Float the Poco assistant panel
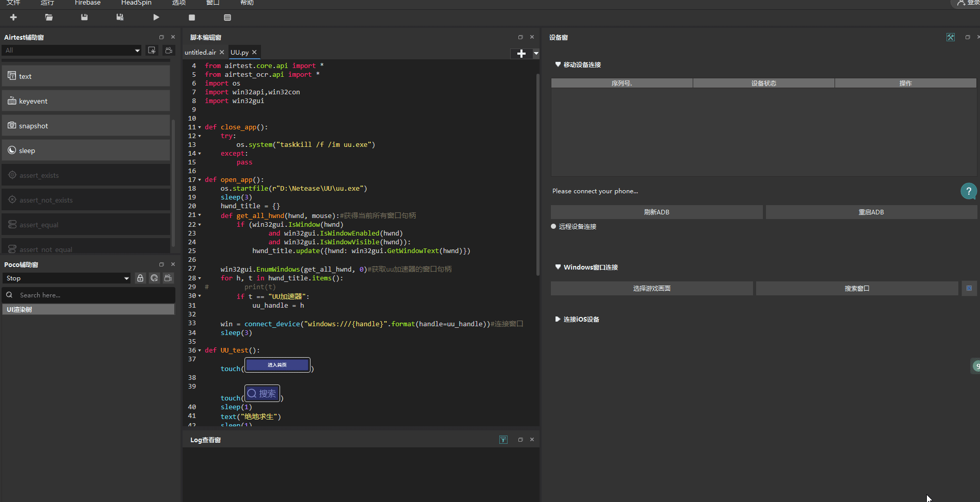This screenshot has width=980, height=502. pos(161,264)
